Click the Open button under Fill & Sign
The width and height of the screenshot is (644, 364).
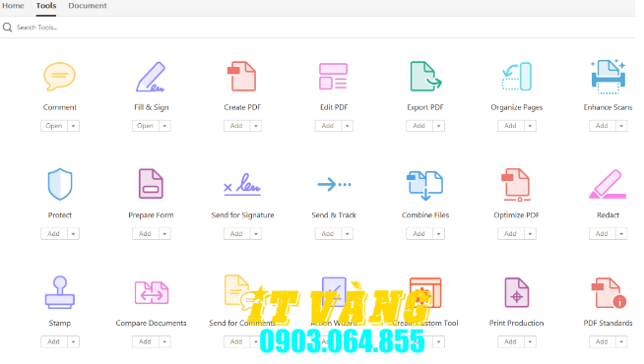pos(146,126)
